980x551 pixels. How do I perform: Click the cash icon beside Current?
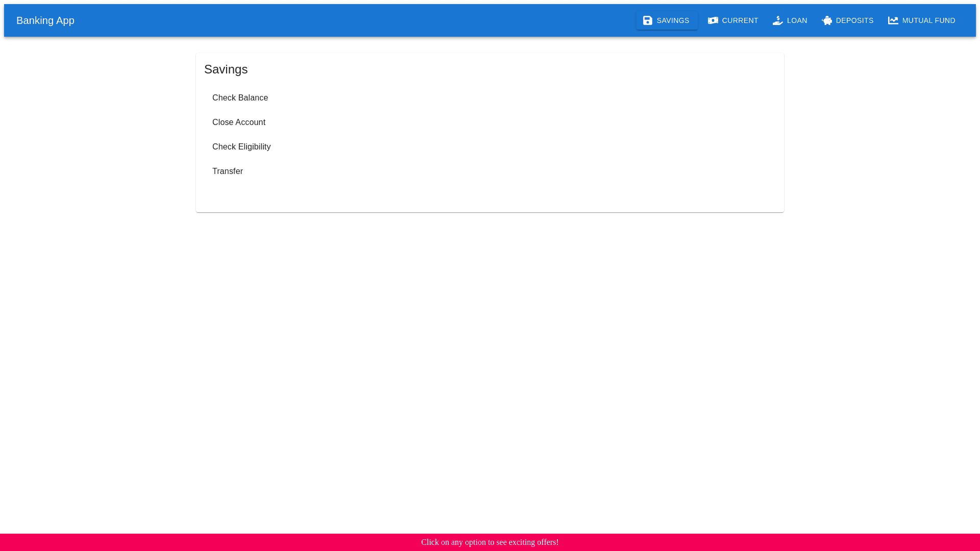point(713,20)
